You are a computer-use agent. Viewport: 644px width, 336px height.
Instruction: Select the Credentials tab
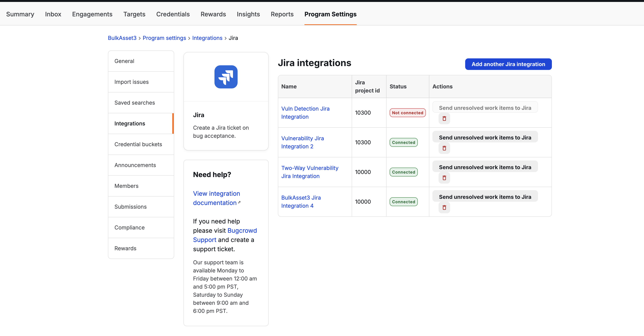pyautogui.click(x=173, y=14)
